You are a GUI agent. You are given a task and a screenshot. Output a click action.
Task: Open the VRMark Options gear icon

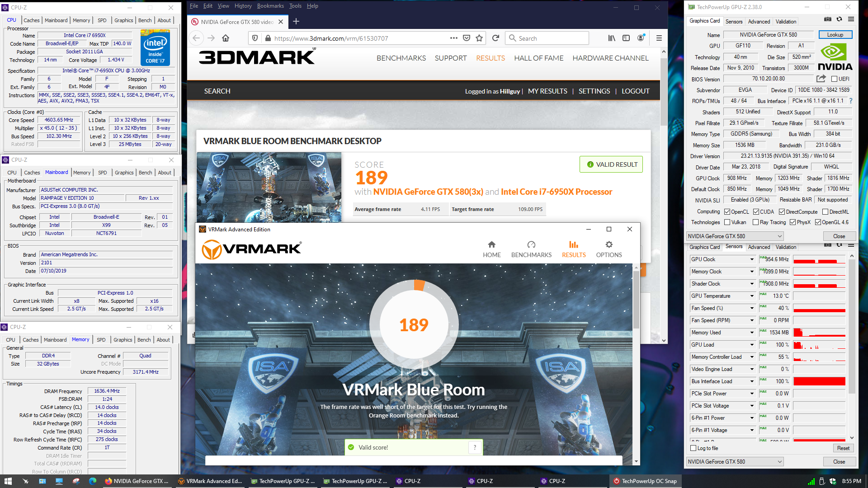coord(609,244)
